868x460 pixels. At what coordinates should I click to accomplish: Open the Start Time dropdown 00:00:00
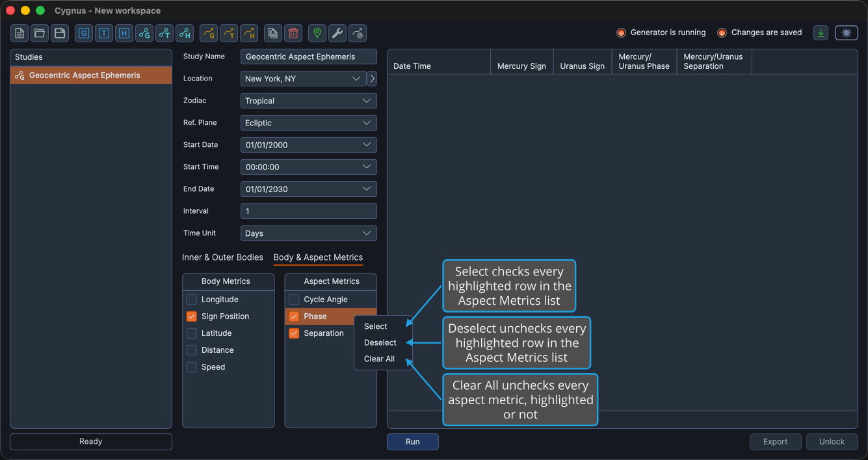point(309,167)
